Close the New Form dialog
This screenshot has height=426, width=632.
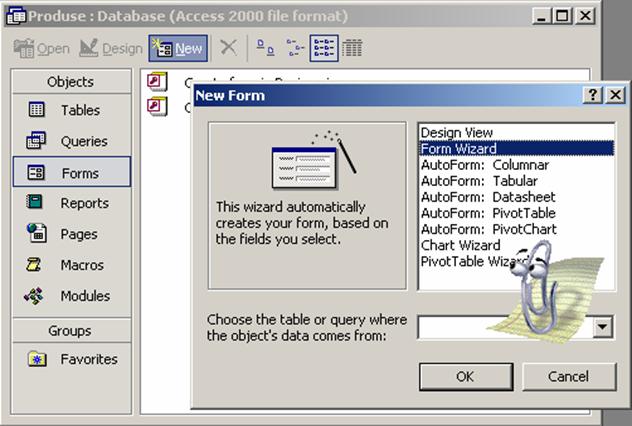coord(615,95)
